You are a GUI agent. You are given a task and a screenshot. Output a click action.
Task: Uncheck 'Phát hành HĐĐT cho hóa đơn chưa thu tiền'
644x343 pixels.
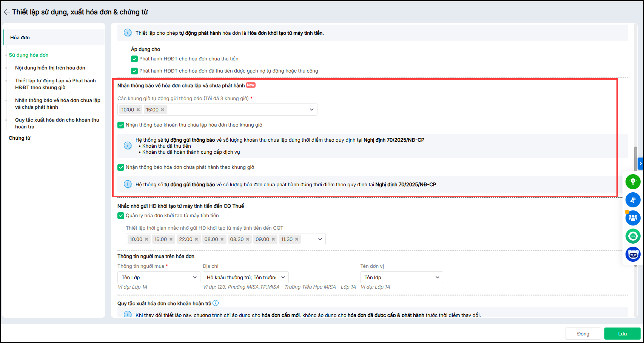point(134,59)
